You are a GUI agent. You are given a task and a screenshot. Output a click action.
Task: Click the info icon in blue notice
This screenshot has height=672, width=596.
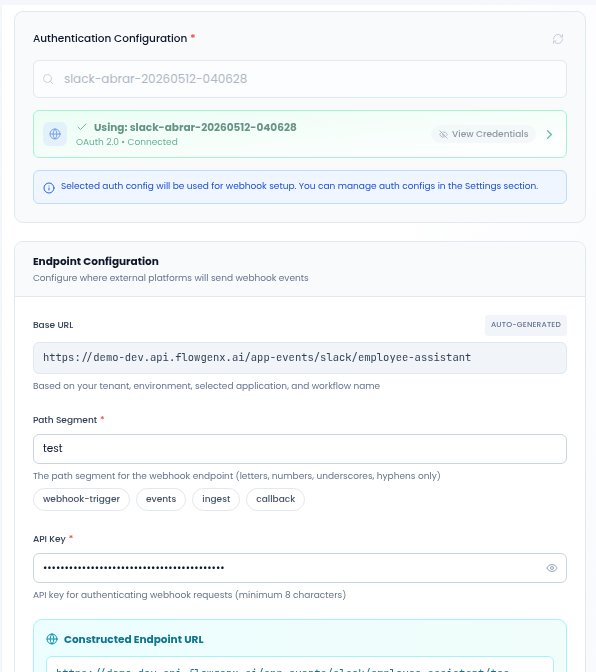pos(49,188)
